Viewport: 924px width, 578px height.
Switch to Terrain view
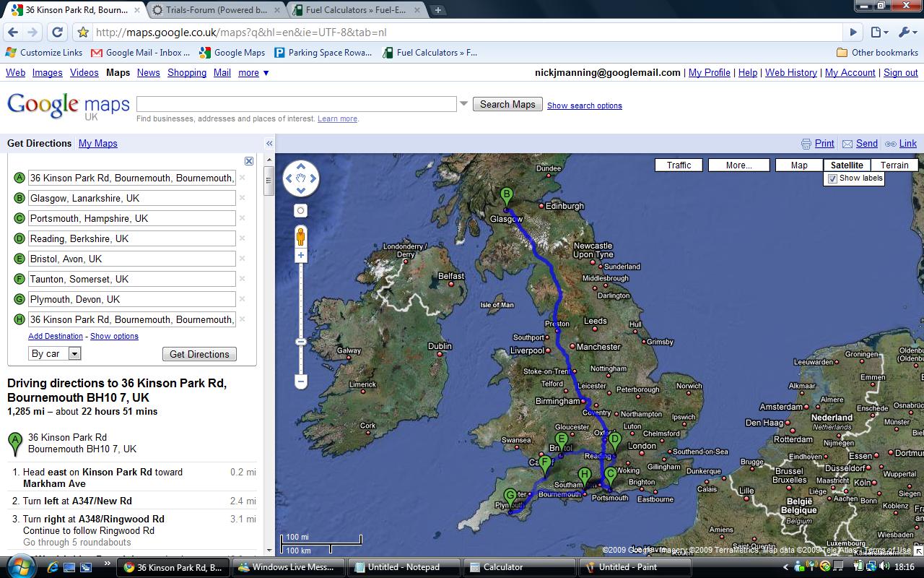[x=894, y=165]
